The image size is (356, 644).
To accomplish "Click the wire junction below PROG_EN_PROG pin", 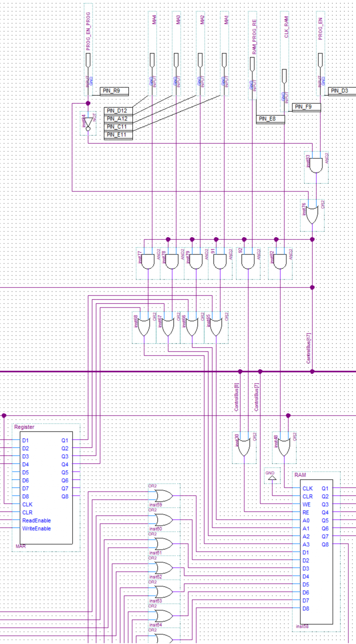I will point(88,103).
